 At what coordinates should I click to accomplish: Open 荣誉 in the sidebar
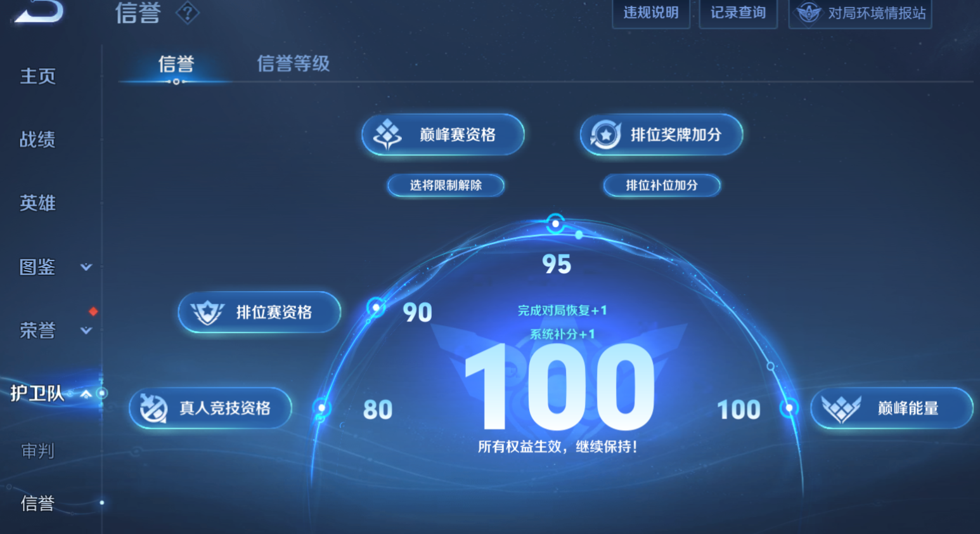[37, 330]
